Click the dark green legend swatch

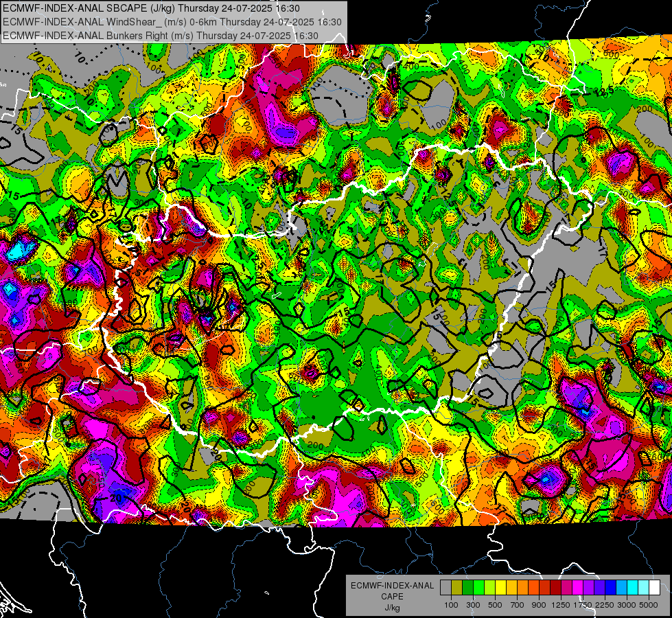[467, 588]
